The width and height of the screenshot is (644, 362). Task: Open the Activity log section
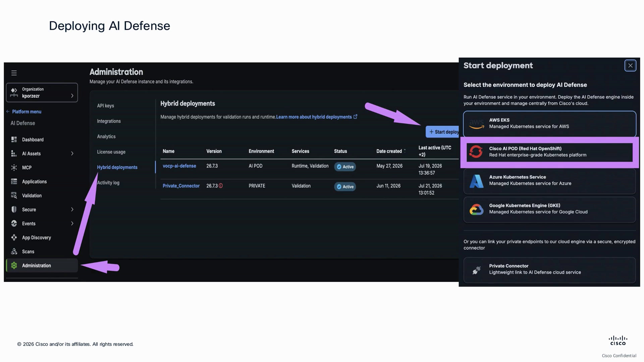click(x=108, y=183)
